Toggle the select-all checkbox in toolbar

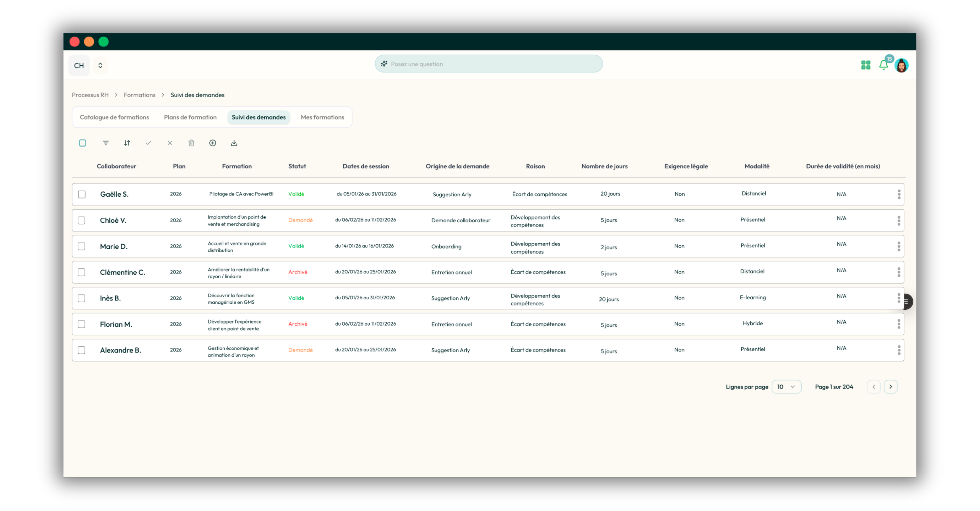click(x=82, y=143)
